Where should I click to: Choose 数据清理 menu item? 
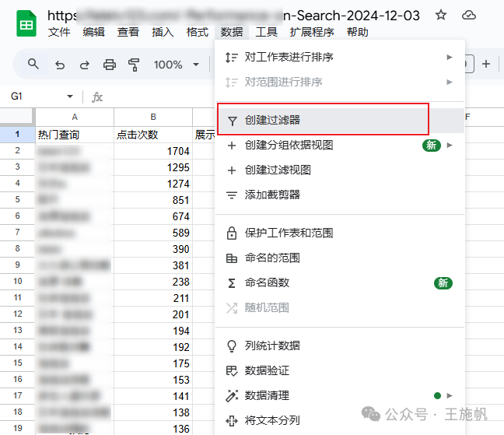[340, 395]
